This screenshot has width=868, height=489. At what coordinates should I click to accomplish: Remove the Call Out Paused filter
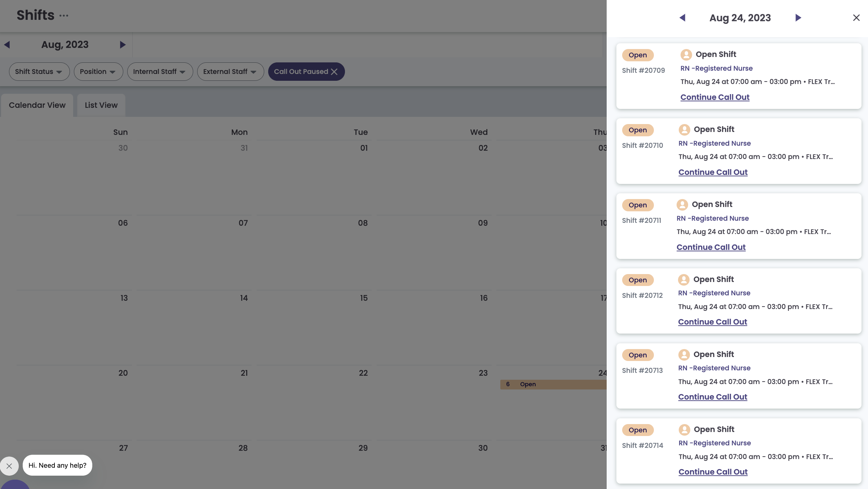coord(334,71)
